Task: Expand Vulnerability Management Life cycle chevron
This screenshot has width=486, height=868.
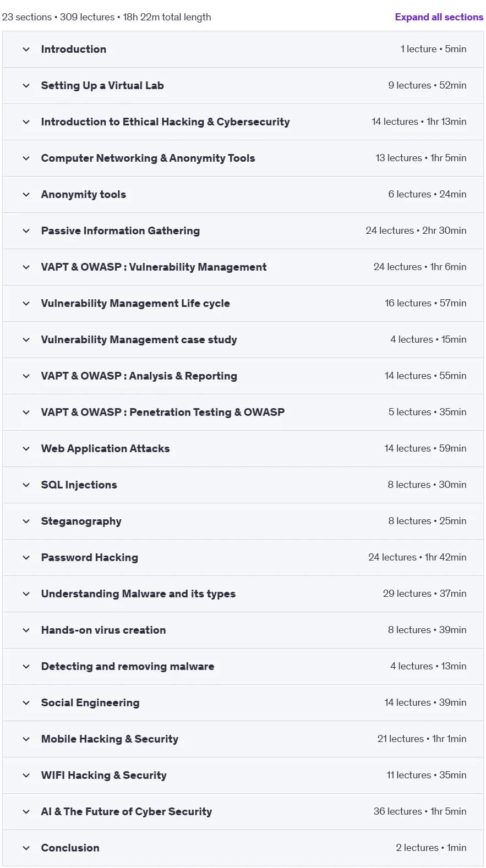Action: pos(26,304)
